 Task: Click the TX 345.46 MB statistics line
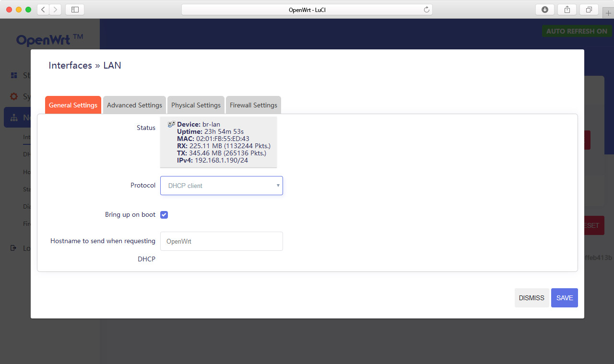(222, 153)
